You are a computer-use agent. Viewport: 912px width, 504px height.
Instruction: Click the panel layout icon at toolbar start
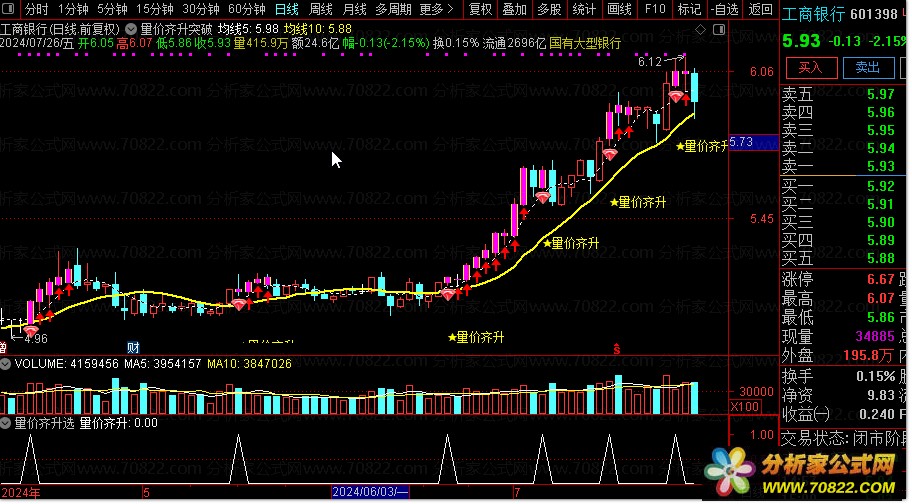(x=9, y=9)
